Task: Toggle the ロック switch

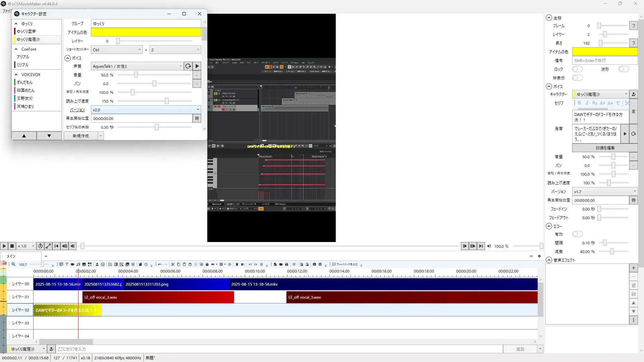Action: [577, 69]
